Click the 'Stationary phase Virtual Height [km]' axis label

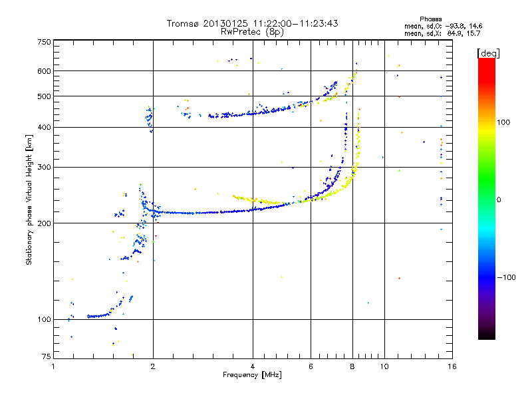tap(29, 199)
